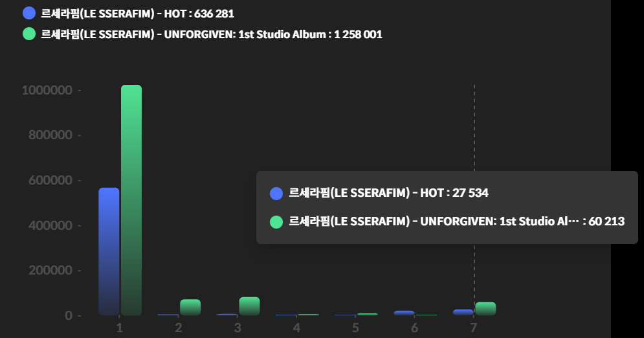Click x-axis label 5

356,328
